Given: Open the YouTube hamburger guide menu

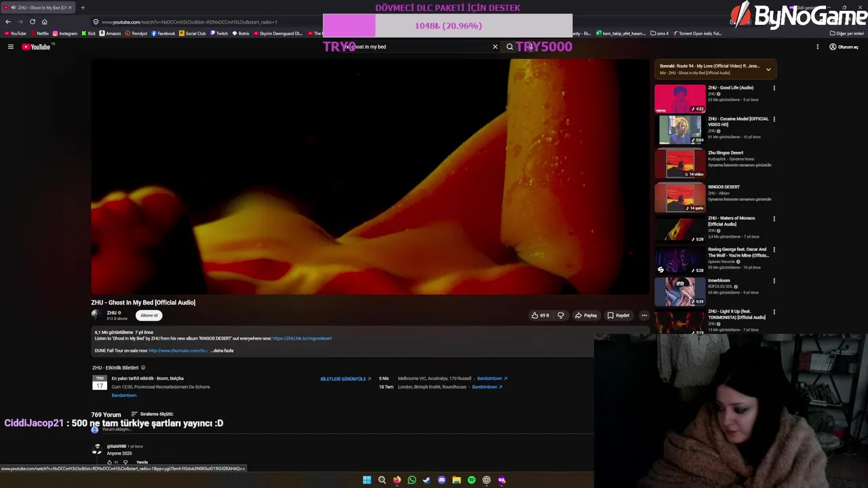Looking at the screenshot, I should tap(11, 47).
